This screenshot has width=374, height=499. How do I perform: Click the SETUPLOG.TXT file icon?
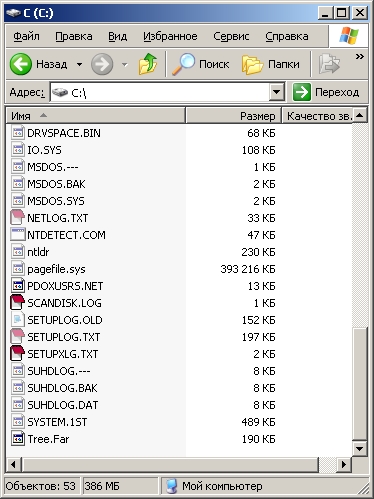click(17, 337)
